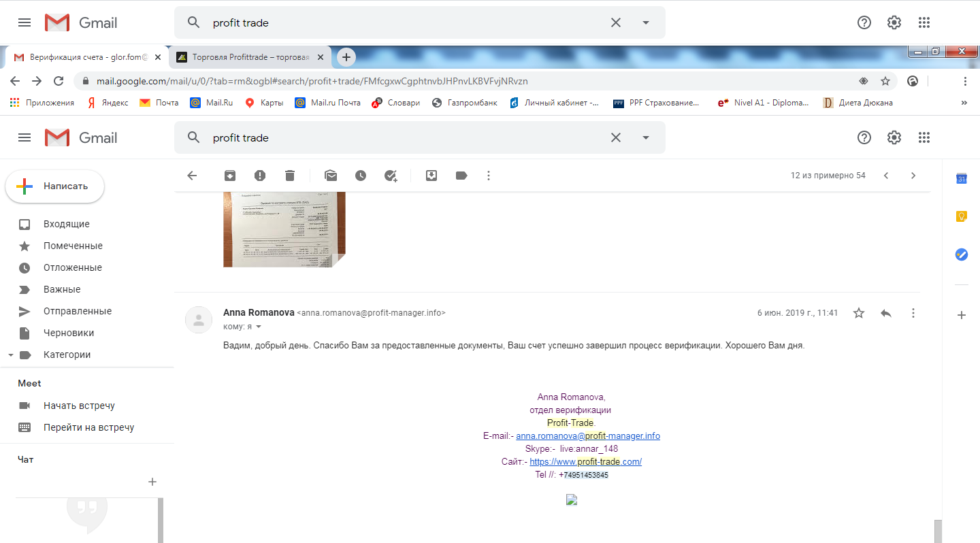Show the older conversation chevron
Screen dimensions: 980x543
(913, 176)
